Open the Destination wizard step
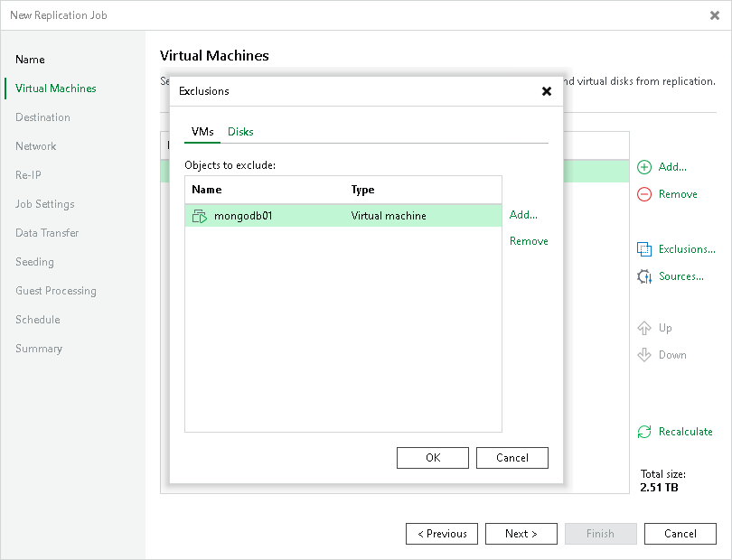732x560 pixels. coord(42,117)
